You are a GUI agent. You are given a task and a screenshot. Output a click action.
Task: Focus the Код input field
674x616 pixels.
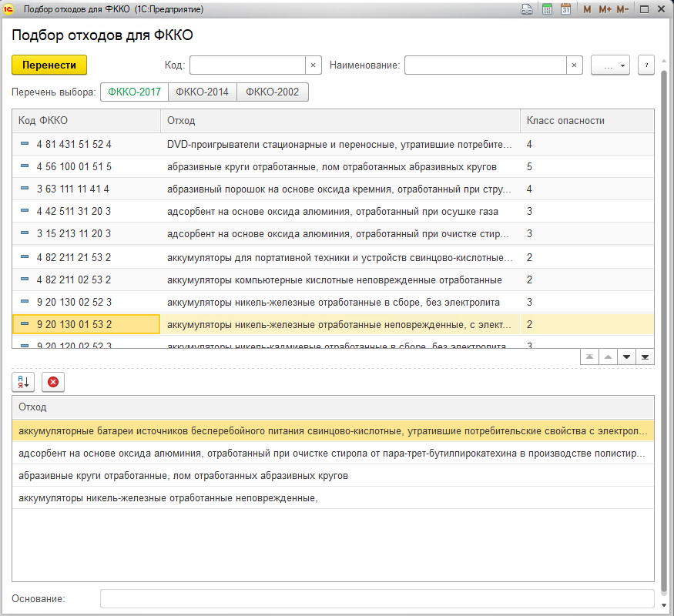[x=247, y=65]
